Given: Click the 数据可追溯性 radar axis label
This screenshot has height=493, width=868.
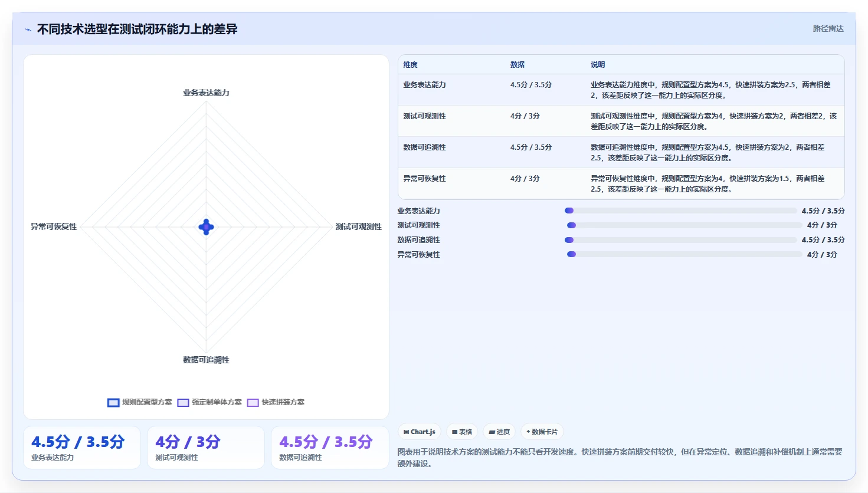Looking at the screenshot, I should (x=206, y=360).
